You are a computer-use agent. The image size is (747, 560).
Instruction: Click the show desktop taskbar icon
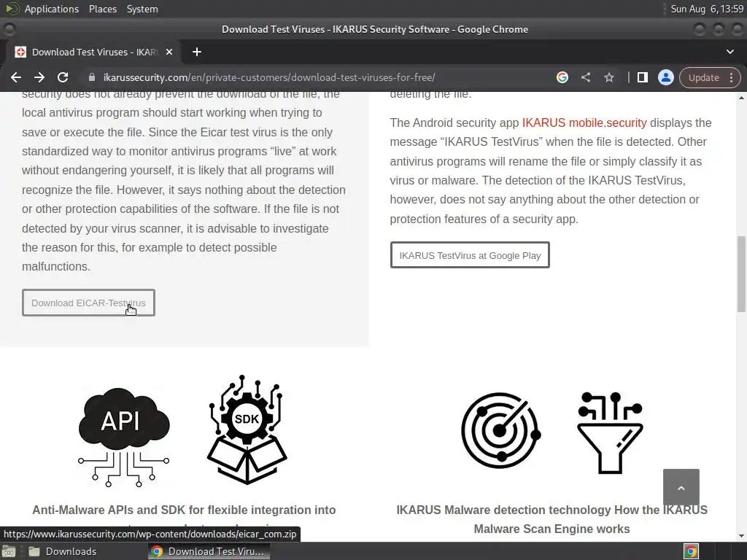click(x=9, y=551)
